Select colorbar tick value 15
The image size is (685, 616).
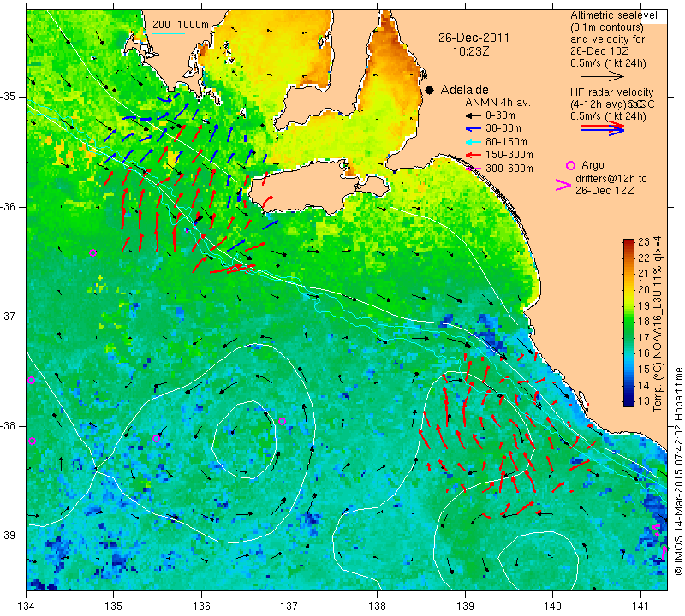click(644, 370)
